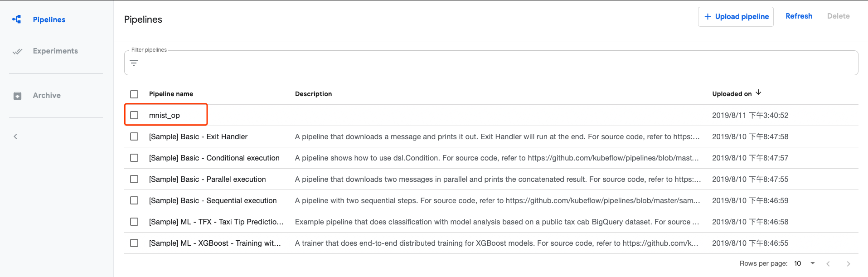The image size is (868, 277).
Task: Click the Pipelines sidebar icon
Action: (17, 19)
